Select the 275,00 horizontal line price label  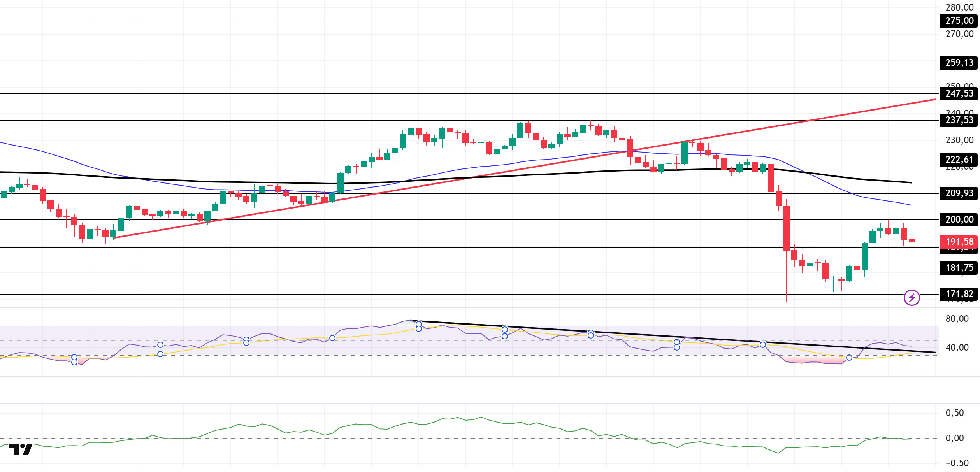[x=959, y=21]
